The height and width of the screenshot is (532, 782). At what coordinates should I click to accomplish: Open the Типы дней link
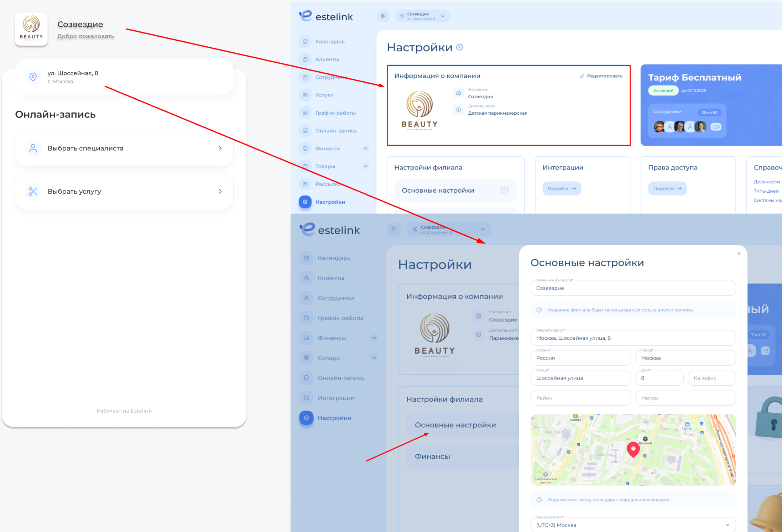pyautogui.click(x=766, y=191)
